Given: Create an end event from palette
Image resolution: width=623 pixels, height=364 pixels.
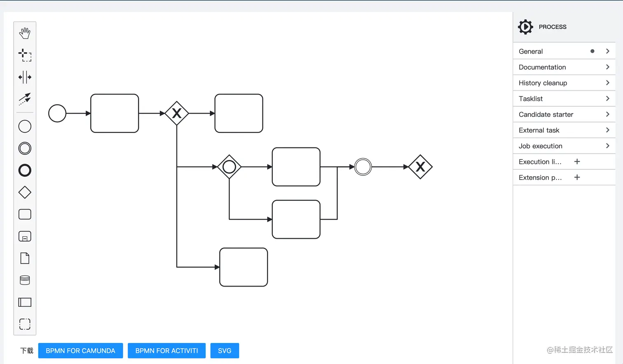Looking at the screenshot, I should click(x=25, y=170).
